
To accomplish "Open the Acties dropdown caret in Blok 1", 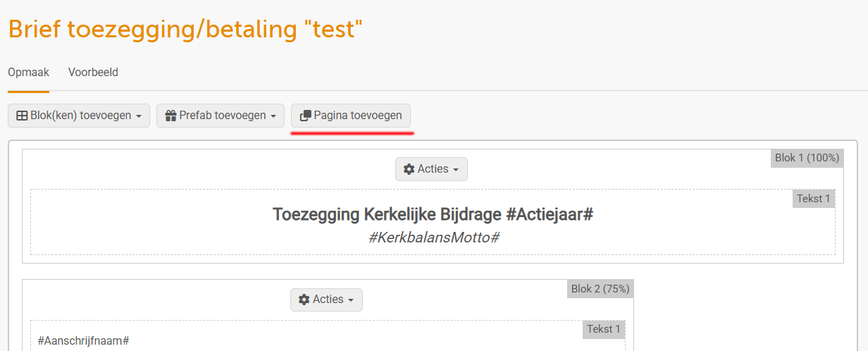I will click(456, 170).
